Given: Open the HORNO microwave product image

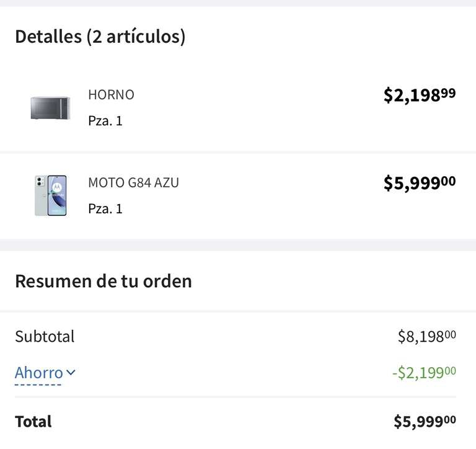Looking at the screenshot, I should click(x=50, y=108).
